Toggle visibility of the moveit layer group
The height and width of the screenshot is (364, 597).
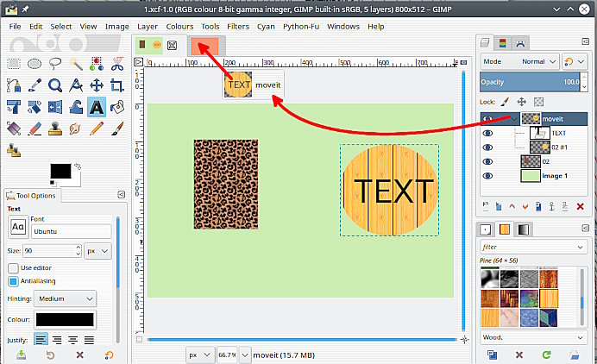pos(488,119)
